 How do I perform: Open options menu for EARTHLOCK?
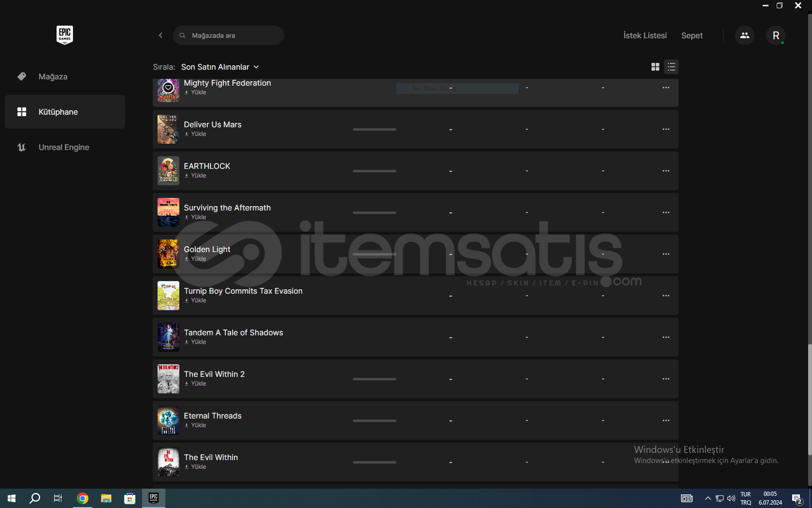click(x=666, y=171)
